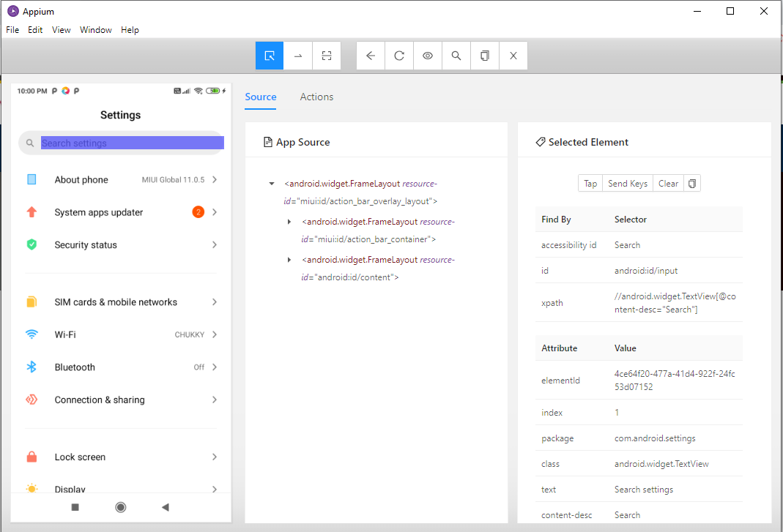Open the File menu
The image size is (783, 532).
coord(12,30)
